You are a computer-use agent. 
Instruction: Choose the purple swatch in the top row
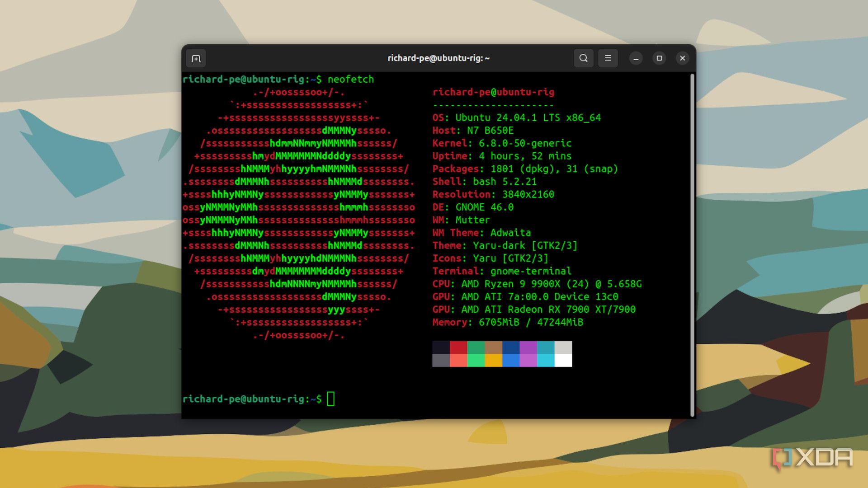tap(528, 347)
